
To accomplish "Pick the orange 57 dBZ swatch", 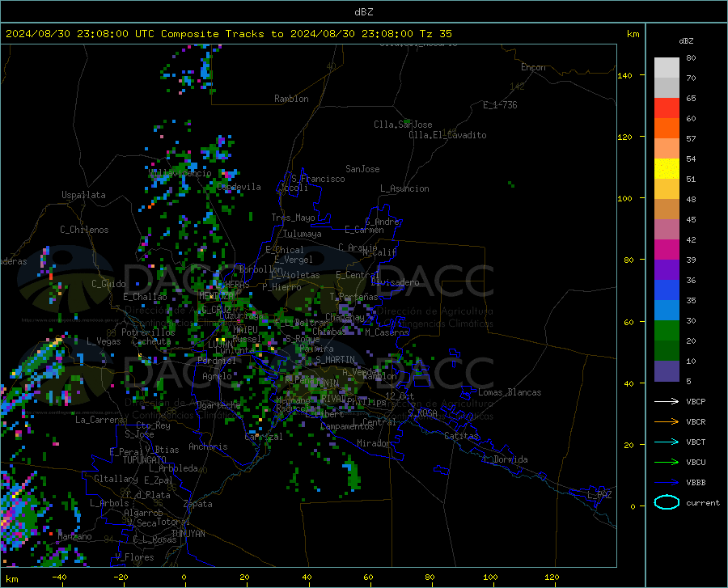I will 667,129.
